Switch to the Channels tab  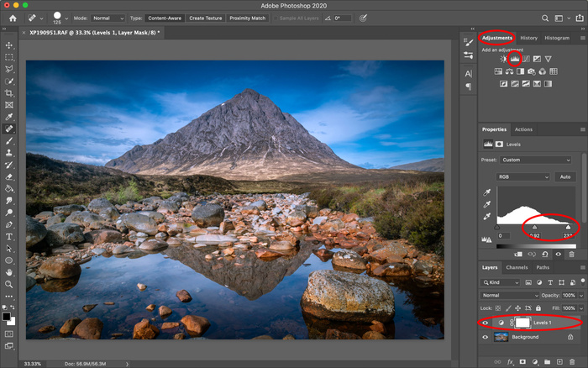517,268
